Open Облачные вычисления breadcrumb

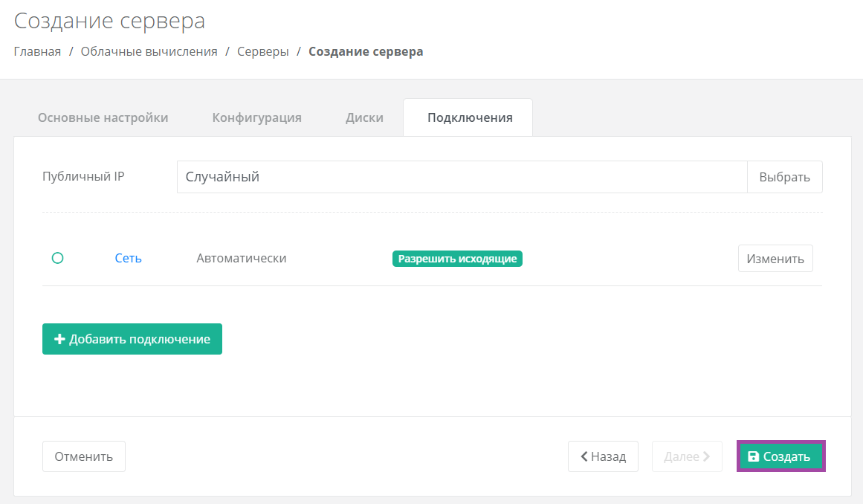pos(149,52)
